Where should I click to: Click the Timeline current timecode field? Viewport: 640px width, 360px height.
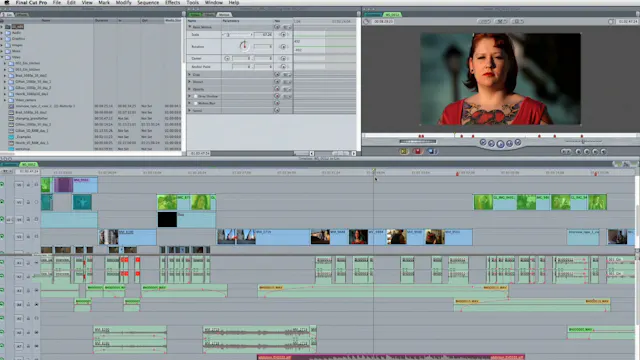(28, 171)
